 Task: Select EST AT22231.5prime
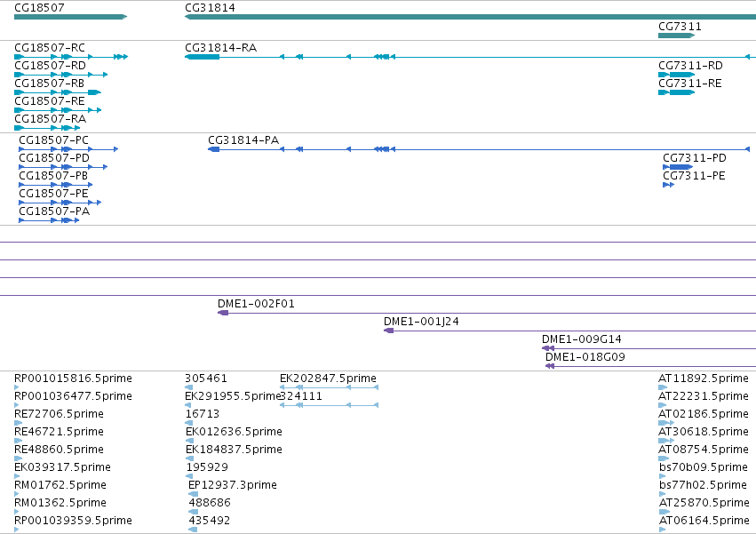(x=704, y=396)
